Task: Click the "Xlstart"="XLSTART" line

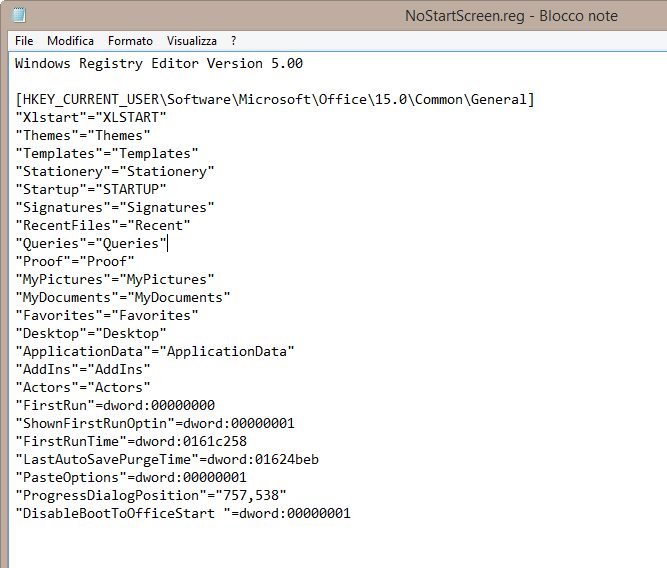Action: coord(91,118)
